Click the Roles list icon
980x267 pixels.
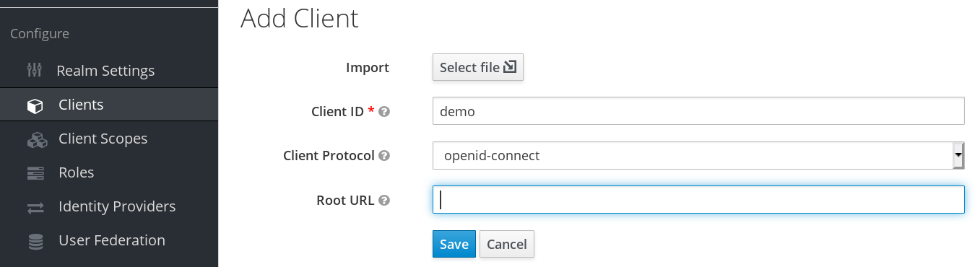35,173
